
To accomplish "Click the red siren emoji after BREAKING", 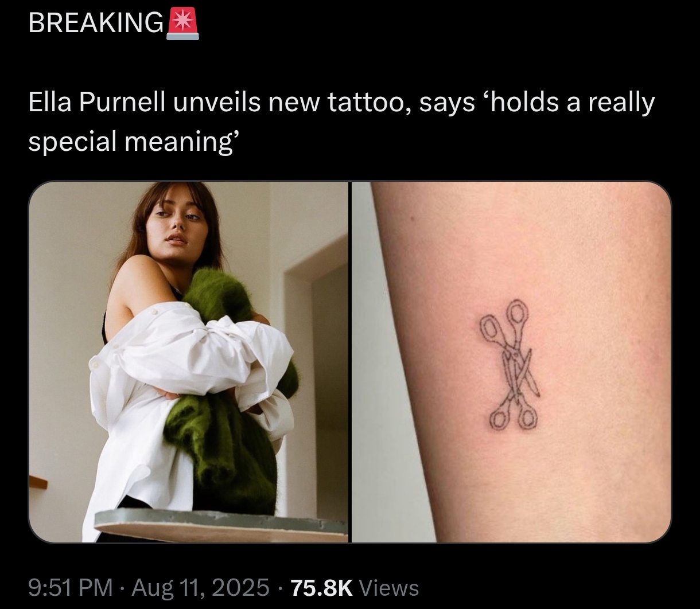I will 182,25.
